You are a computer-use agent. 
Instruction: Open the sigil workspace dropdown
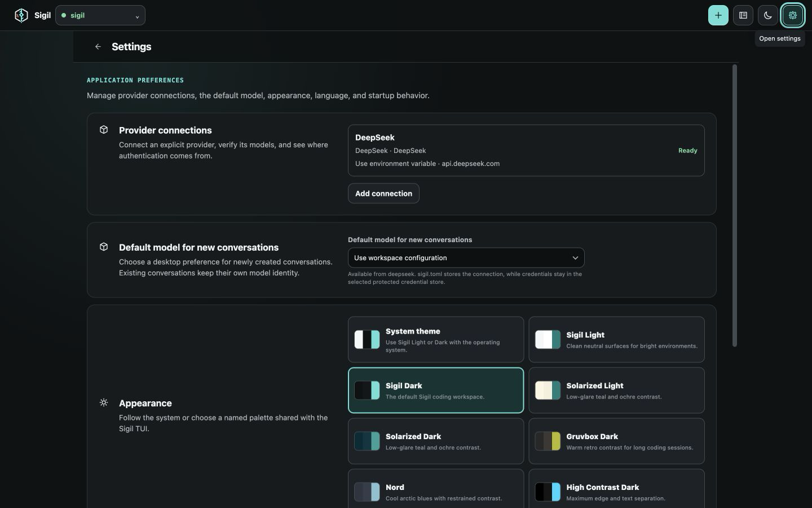coord(100,15)
